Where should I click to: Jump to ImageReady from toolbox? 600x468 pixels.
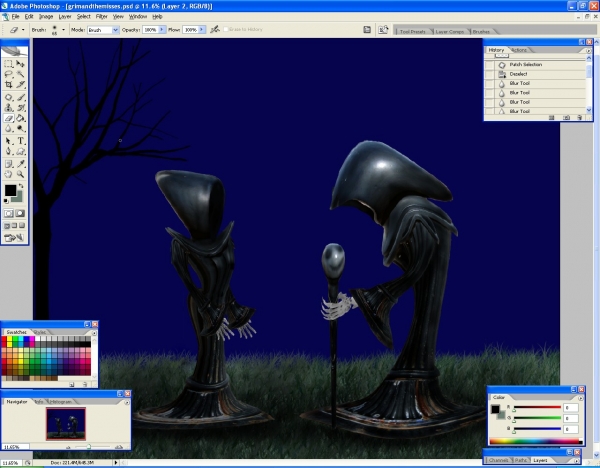pyautogui.click(x=14, y=238)
